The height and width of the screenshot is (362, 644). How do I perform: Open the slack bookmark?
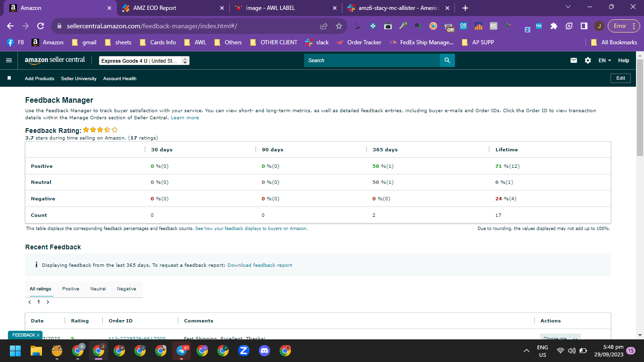[317, 42]
